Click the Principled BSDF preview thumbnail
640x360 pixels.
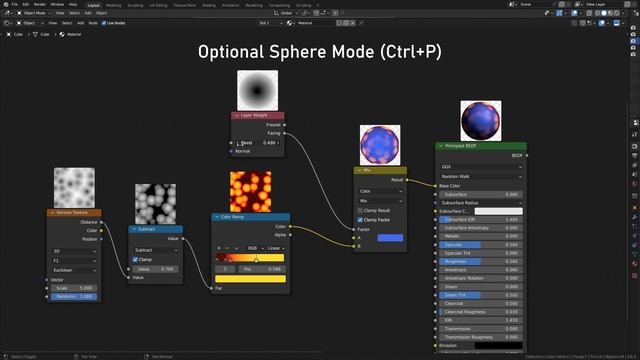coord(481,121)
